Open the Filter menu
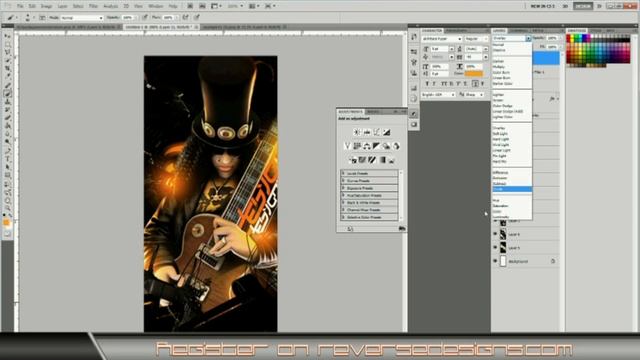This screenshot has width=640, height=360. click(93, 6)
